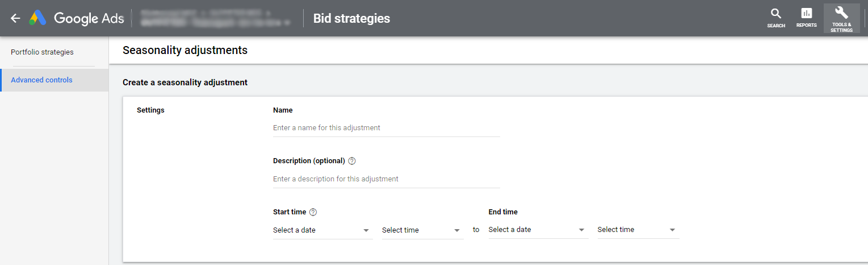This screenshot has height=265, width=868.
Task: Open End time 'Select time' dropdown
Action: pos(638,230)
